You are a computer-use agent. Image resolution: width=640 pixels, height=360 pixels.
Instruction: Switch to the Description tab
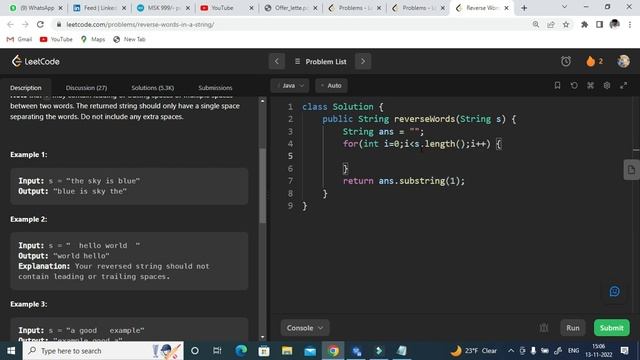pos(26,88)
